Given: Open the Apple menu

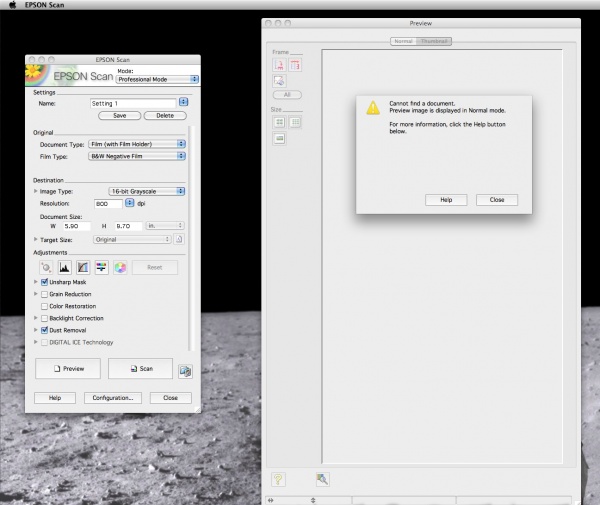Looking at the screenshot, I should coord(13,5).
